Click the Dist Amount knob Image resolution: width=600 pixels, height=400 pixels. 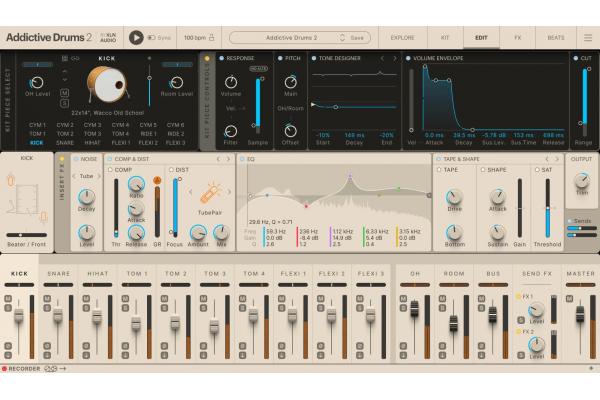click(x=198, y=233)
